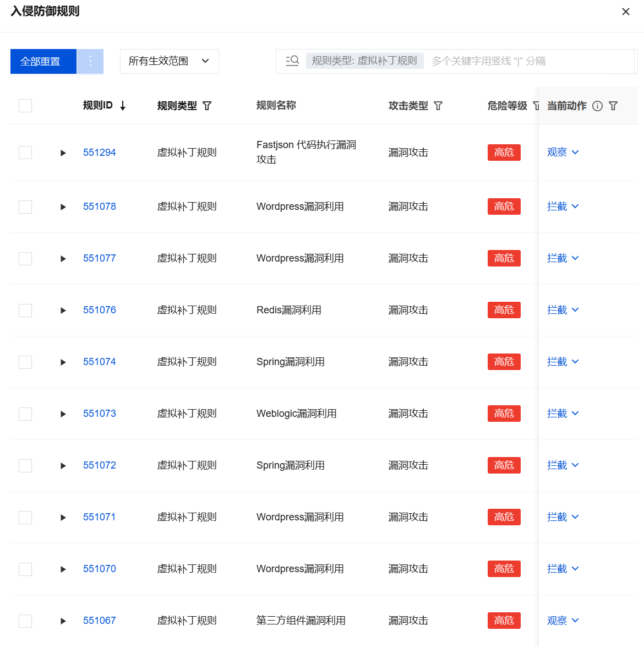Show info tooltip for 当前动作
644x647 pixels.
point(597,106)
